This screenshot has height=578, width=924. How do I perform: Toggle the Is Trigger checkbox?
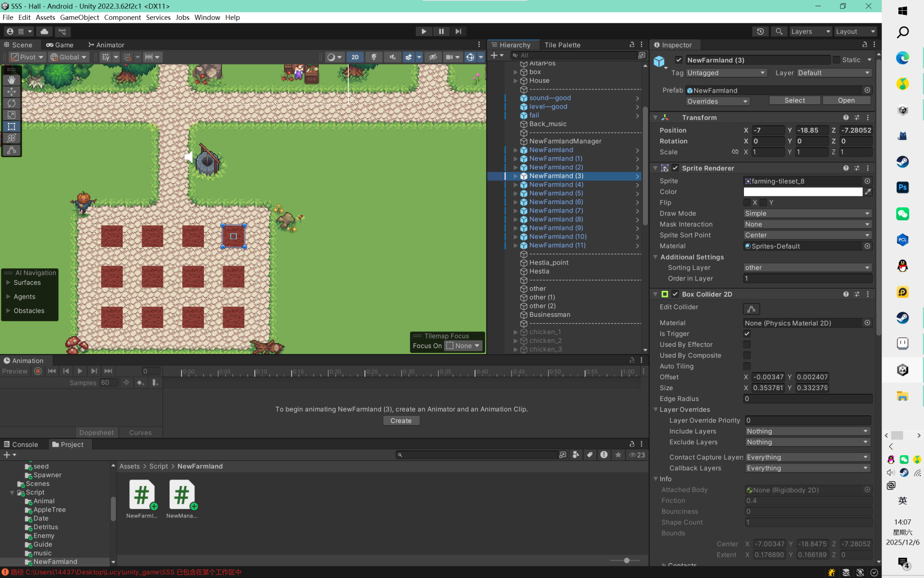pos(747,334)
